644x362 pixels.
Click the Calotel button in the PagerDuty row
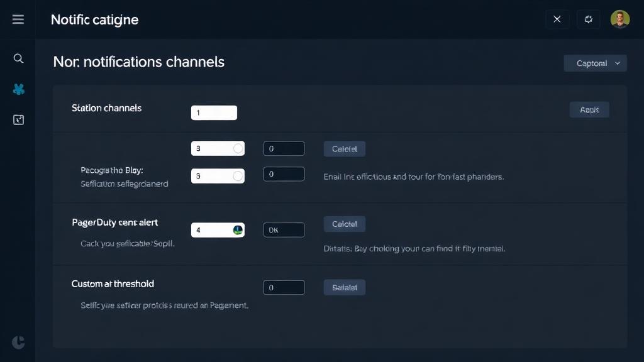click(344, 224)
